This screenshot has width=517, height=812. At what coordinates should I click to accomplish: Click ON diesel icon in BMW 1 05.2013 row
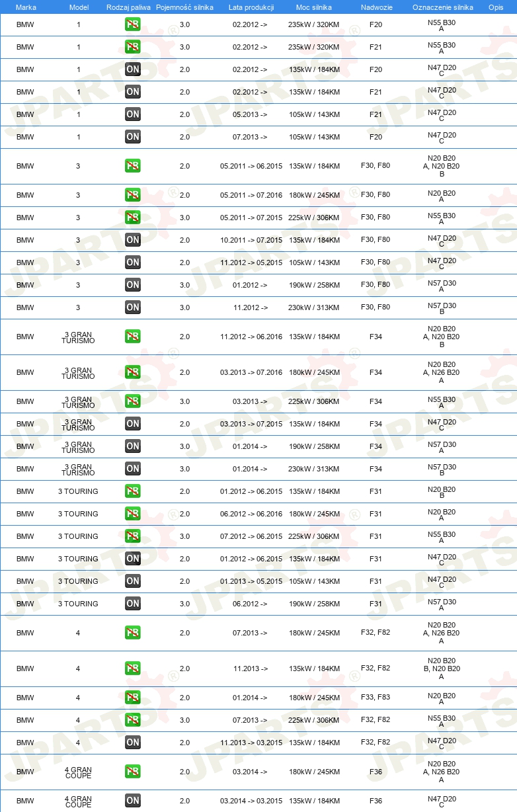coord(133,114)
